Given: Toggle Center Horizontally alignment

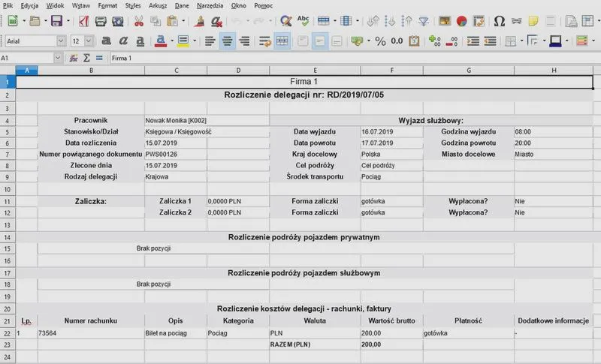Looking at the screenshot, I should [x=227, y=41].
